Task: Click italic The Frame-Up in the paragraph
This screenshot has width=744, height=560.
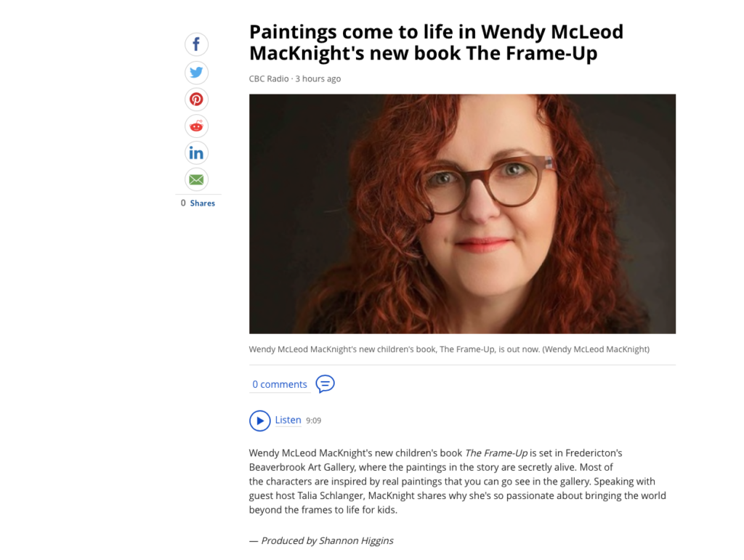Action: click(496, 453)
